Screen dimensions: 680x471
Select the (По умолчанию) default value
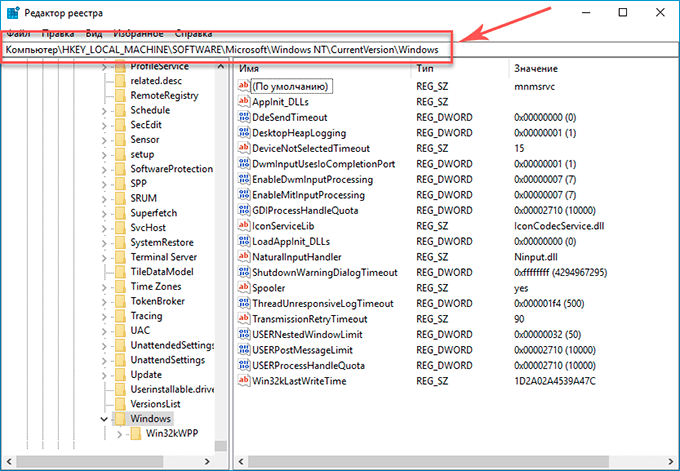point(291,86)
